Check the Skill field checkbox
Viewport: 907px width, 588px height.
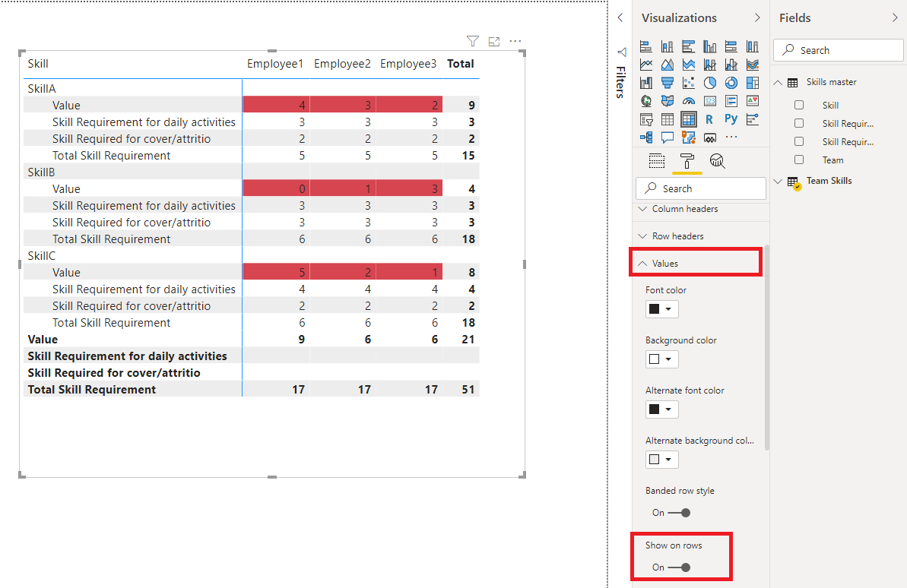pyautogui.click(x=799, y=106)
